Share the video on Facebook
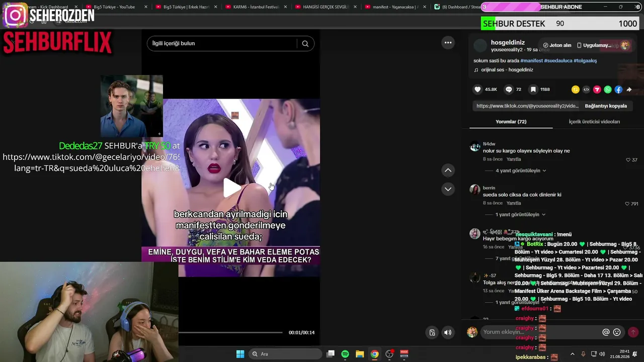 point(618,89)
